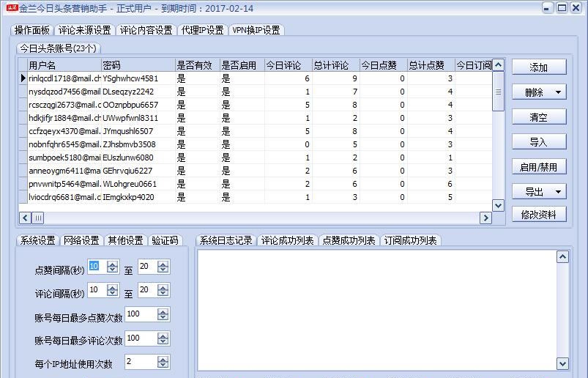The height and width of the screenshot is (378, 588).
Task: Click the stepper for 账号每日最多点赞次数
Action: pyautogui.click(x=163, y=314)
